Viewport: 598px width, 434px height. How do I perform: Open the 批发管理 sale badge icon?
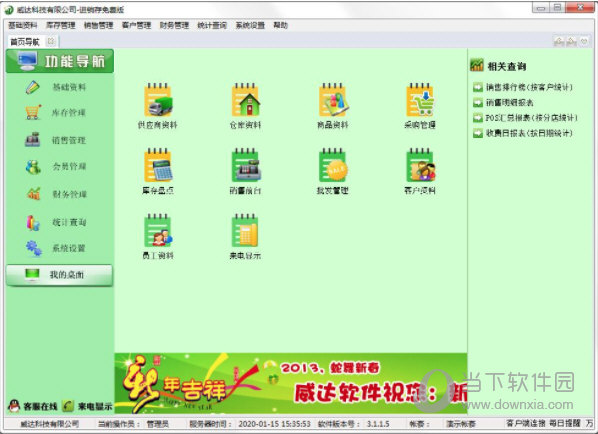(333, 165)
